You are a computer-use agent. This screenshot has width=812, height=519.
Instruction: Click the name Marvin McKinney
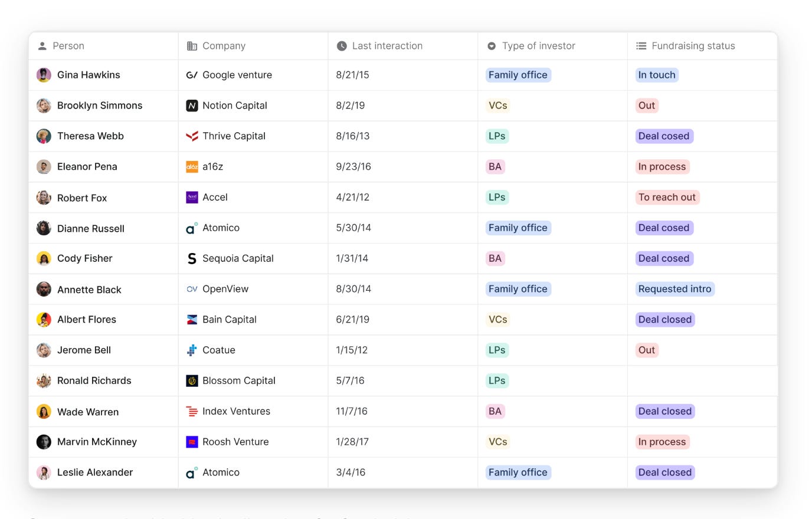(x=97, y=442)
